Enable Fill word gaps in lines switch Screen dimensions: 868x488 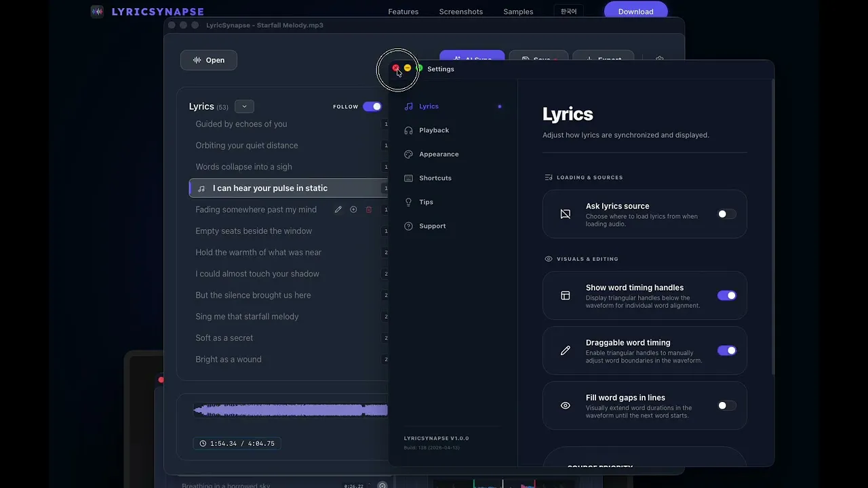click(x=727, y=405)
